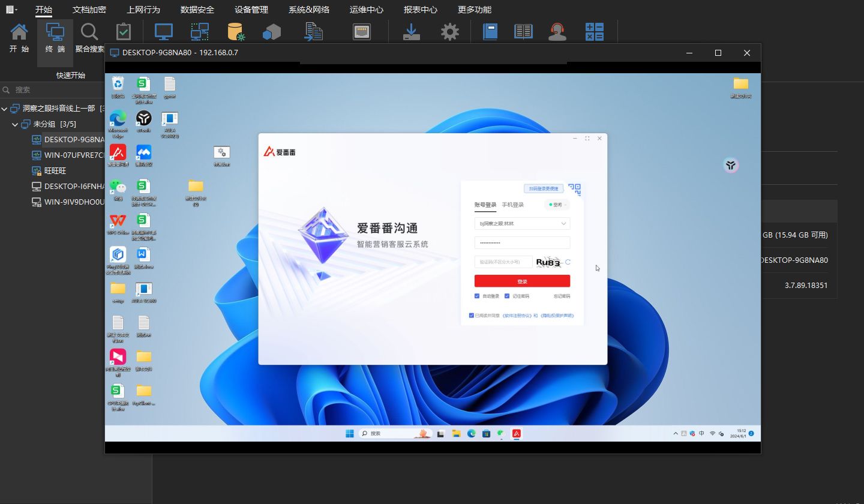The height and width of the screenshot is (504, 864).
Task: Open the 数据安全 menu
Action: (x=197, y=10)
